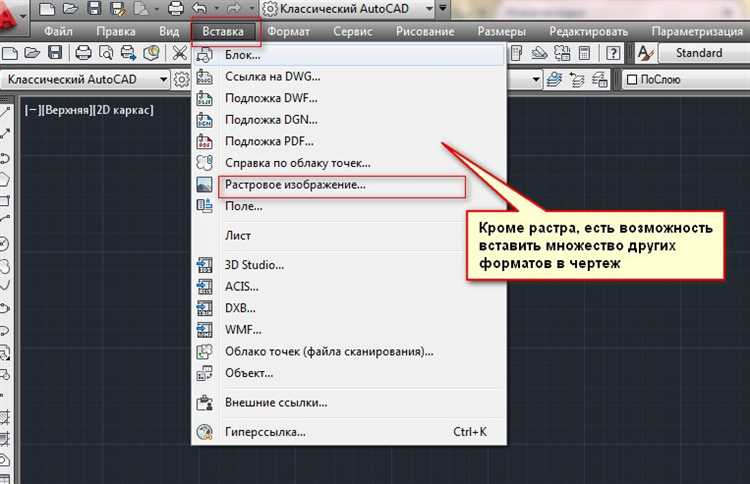Click Save in quick access toolbar
This screenshot has height=484, width=750.
pos(94,8)
